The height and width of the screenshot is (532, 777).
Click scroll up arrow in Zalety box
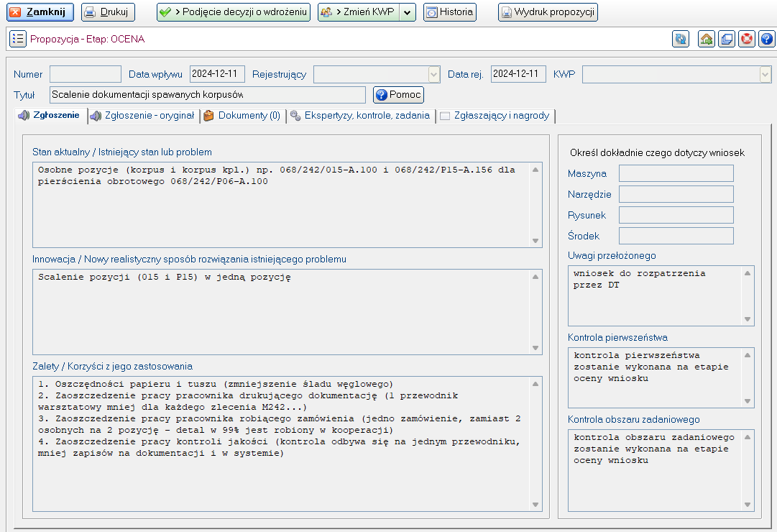535,384
